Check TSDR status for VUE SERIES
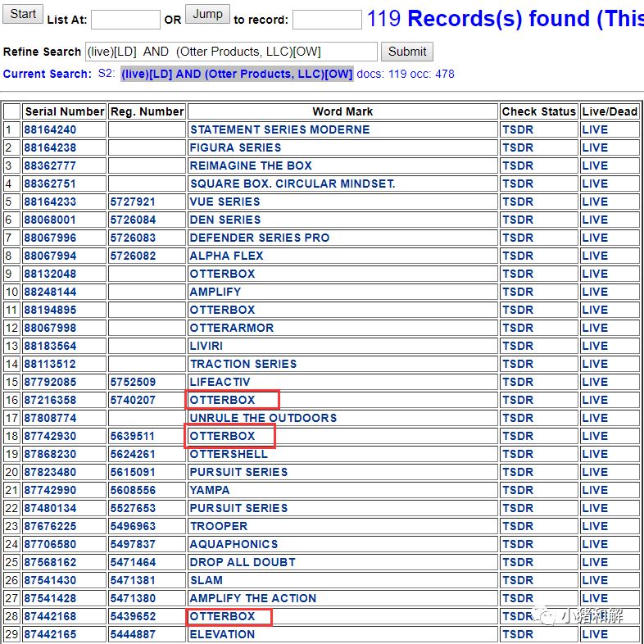 pos(518,202)
